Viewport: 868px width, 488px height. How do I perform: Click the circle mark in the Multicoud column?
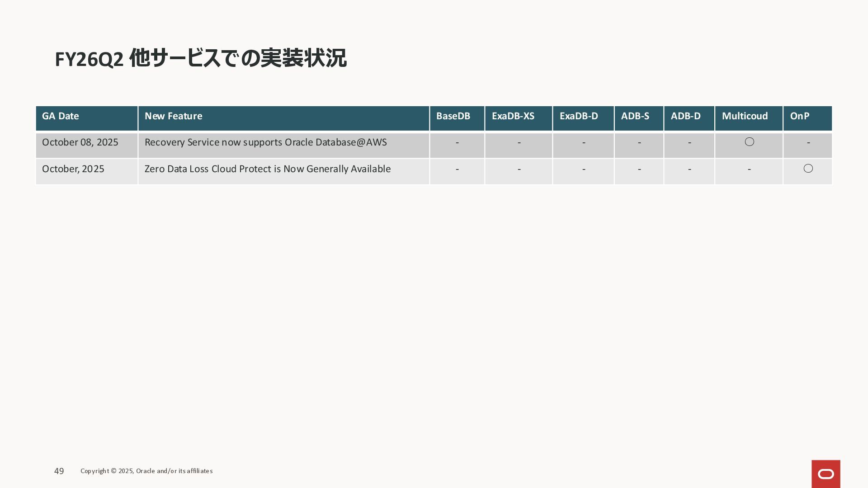[x=749, y=142]
